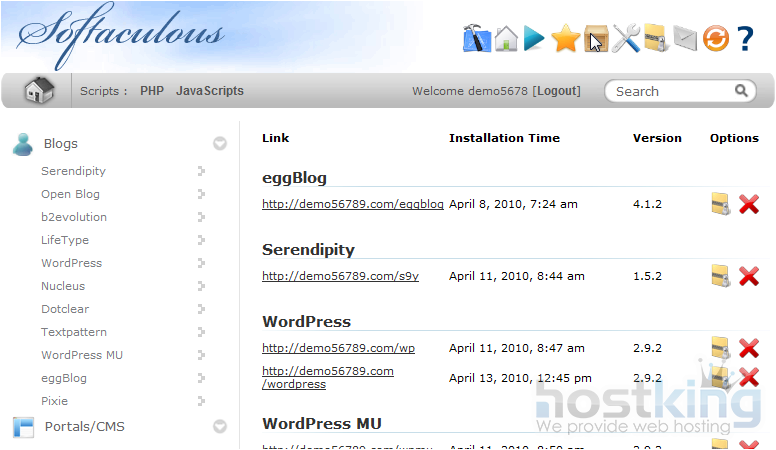Delete the Serendipity installation

coord(749,277)
